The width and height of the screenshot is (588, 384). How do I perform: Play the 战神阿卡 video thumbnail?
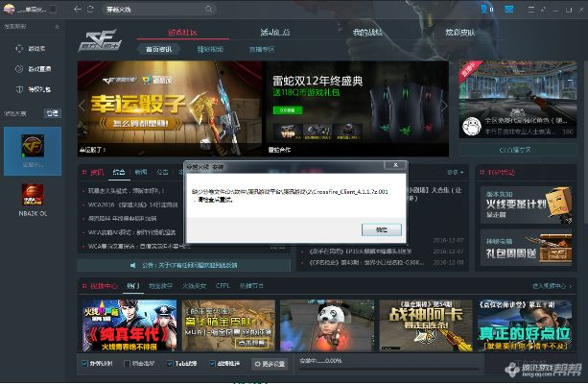tap(426, 325)
